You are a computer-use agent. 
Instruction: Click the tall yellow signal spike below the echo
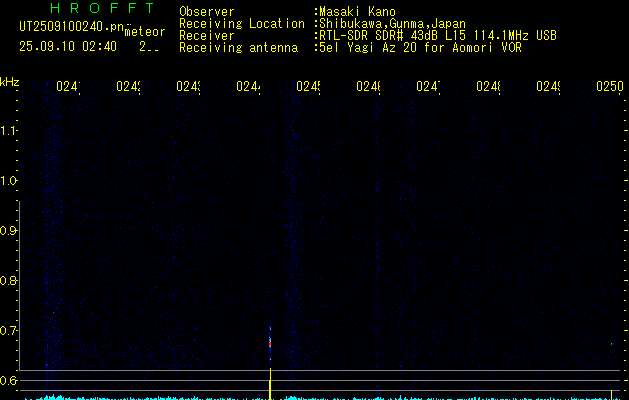click(x=270, y=384)
